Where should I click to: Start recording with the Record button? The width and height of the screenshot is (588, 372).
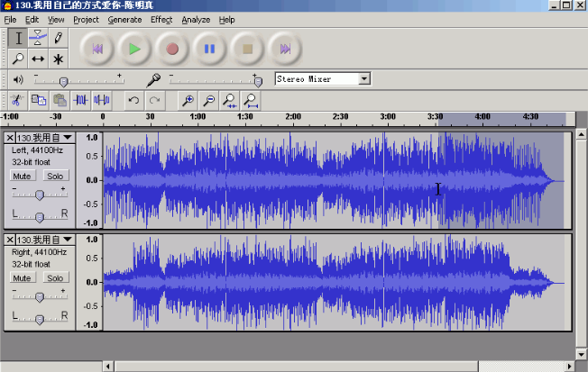171,49
